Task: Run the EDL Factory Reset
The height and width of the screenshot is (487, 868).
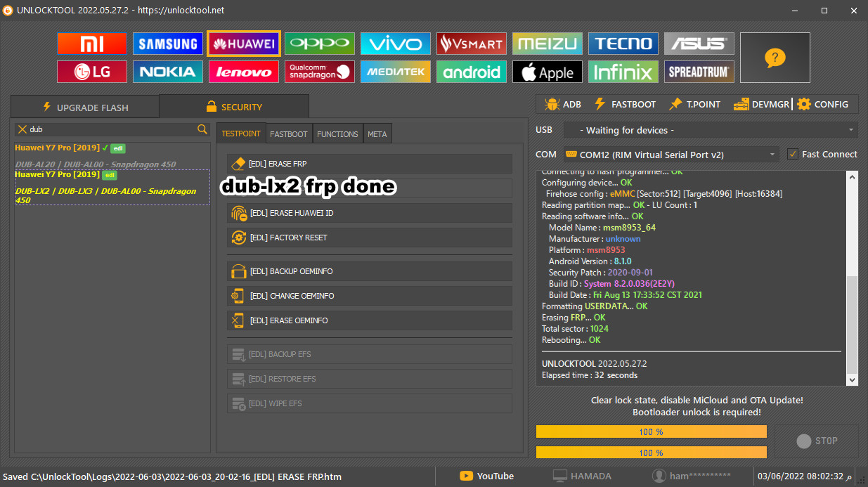Action: click(297, 238)
